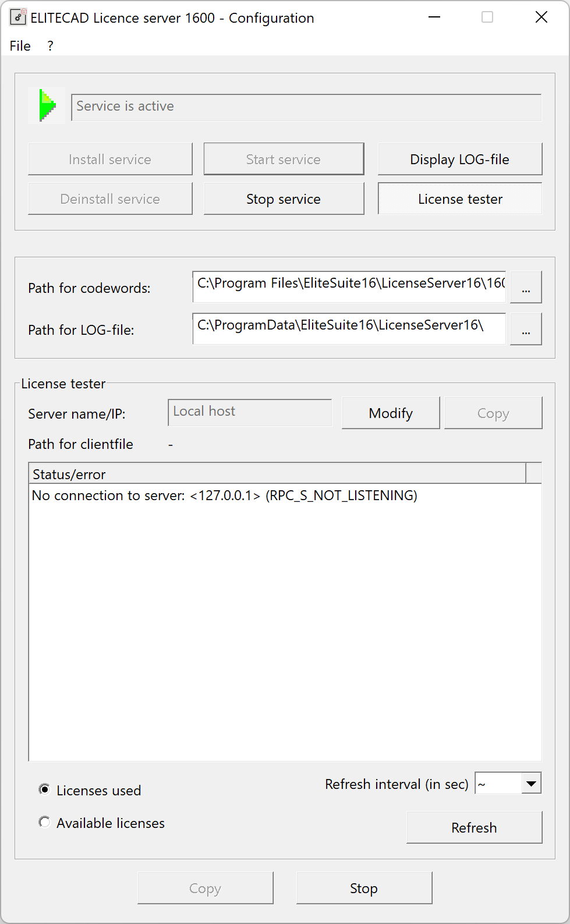Open the File menu

(x=20, y=46)
